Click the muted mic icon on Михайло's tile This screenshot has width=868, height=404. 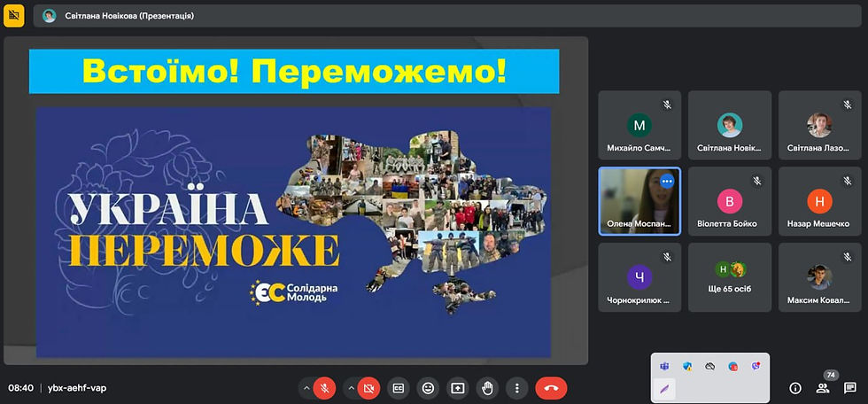point(667,105)
